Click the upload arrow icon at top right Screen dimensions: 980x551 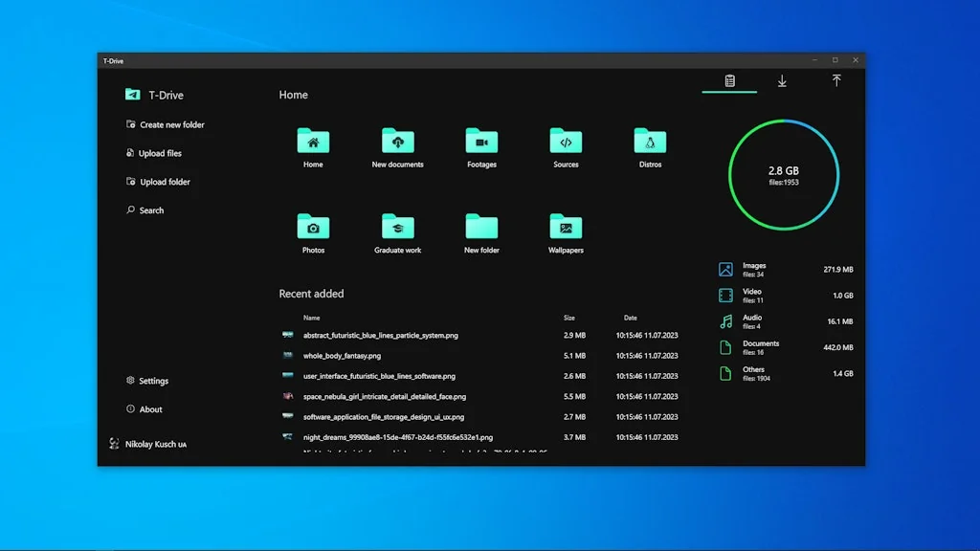point(837,81)
